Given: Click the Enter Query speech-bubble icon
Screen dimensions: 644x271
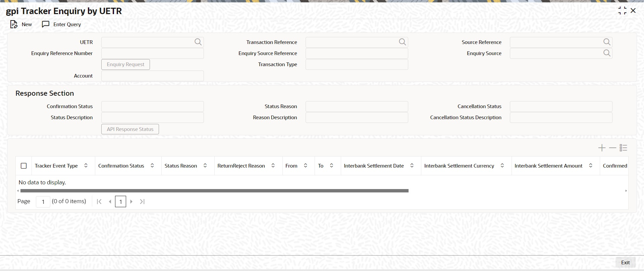Looking at the screenshot, I should (x=46, y=25).
